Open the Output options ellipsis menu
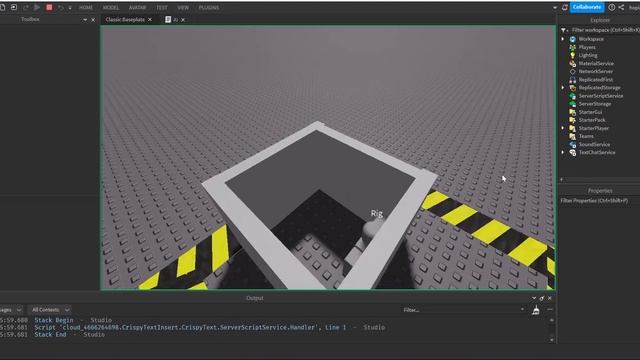The image size is (640, 360). point(550,310)
